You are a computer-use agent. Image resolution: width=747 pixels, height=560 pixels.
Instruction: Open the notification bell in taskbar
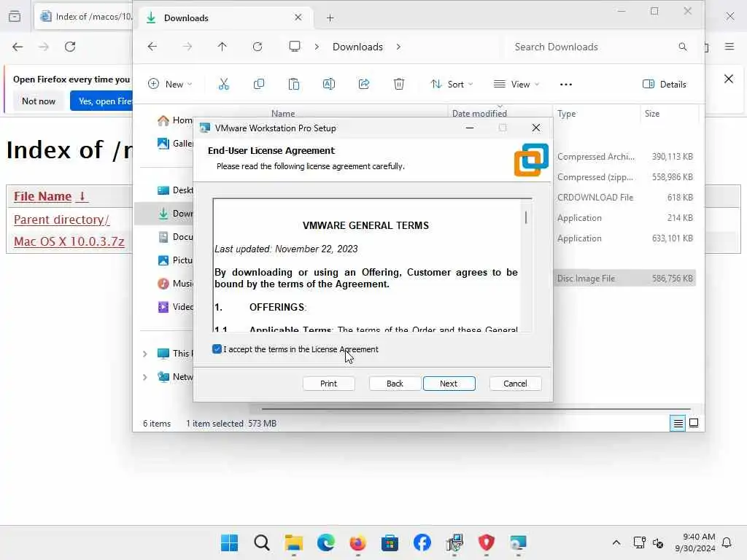point(727,542)
